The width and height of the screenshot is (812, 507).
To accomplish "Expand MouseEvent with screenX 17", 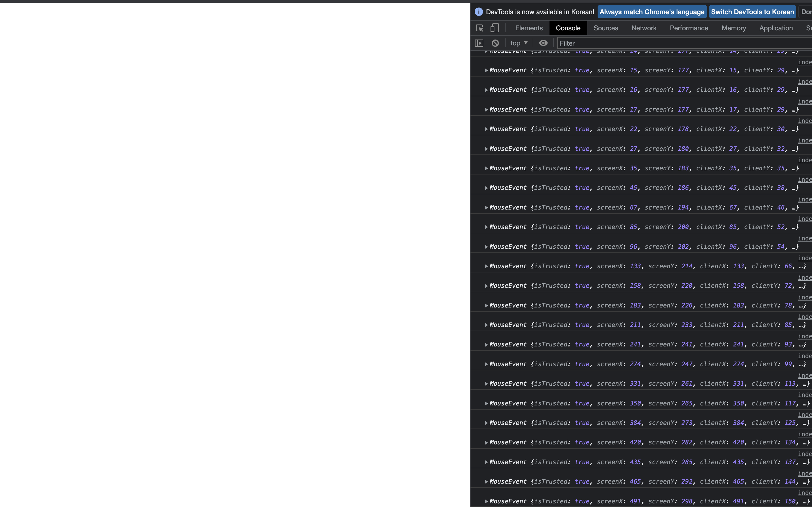I will (x=486, y=110).
